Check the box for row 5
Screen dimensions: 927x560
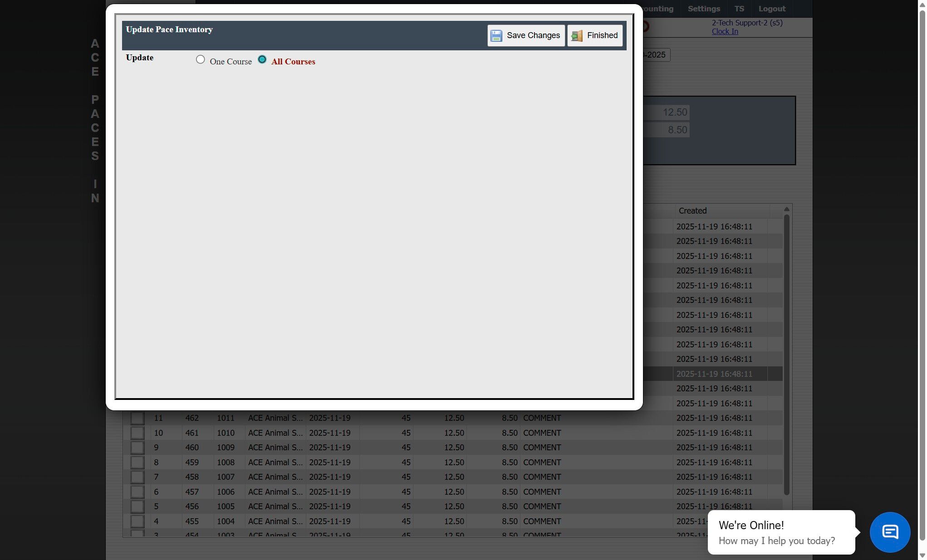tap(137, 506)
